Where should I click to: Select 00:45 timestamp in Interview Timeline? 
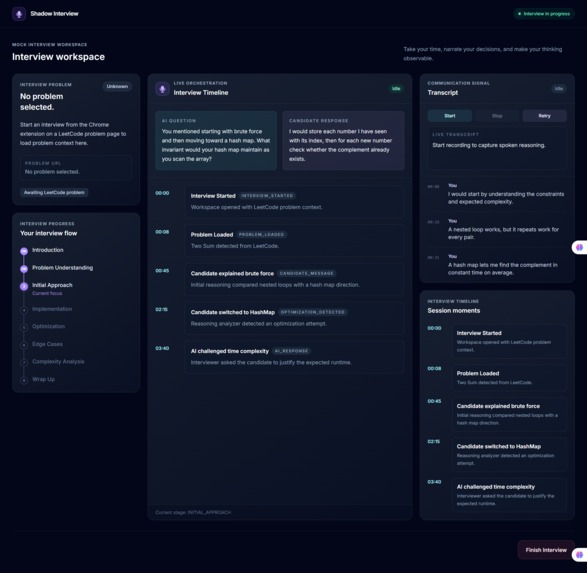pos(162,271)
